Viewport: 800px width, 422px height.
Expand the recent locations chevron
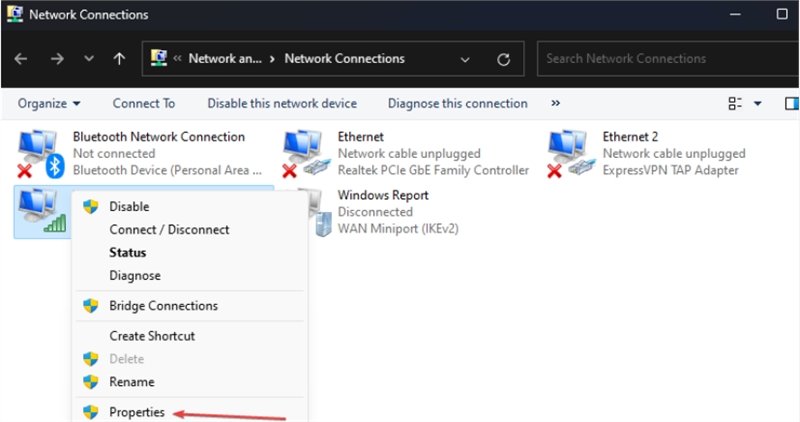pyautogui.click(x=89, y=59)
